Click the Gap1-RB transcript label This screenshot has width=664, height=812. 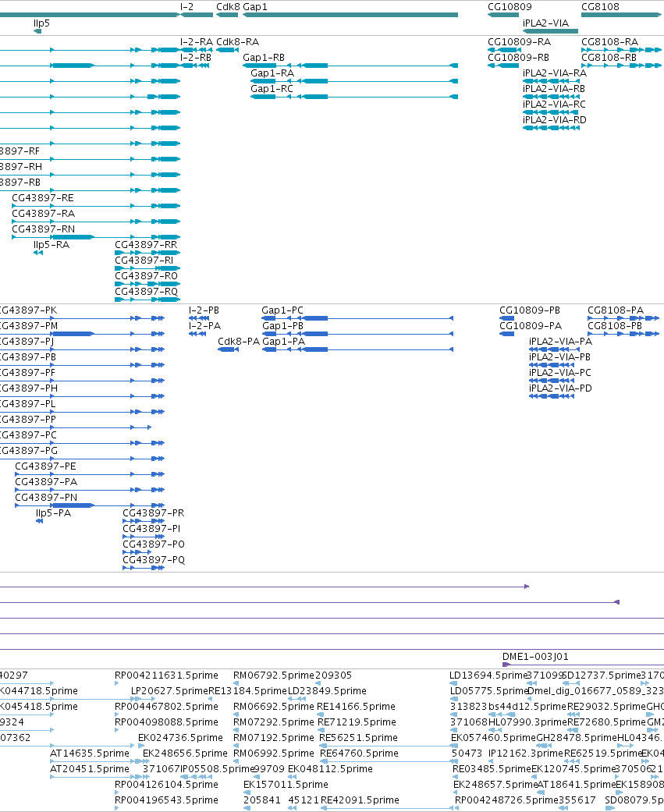tap(264, 58)
